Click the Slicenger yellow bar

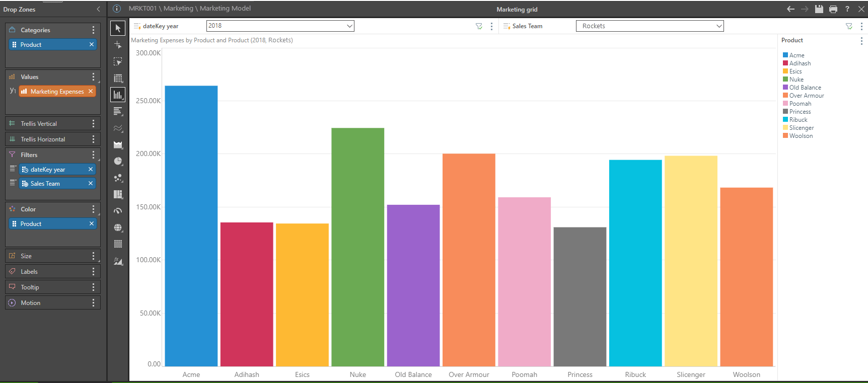pyautogui.click(x=691, y=261)
